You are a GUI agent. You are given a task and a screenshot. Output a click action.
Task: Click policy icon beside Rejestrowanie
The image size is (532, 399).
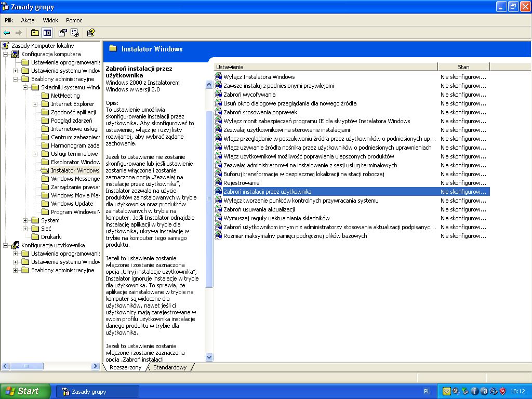pyautogui.click(x=219, y=183)
